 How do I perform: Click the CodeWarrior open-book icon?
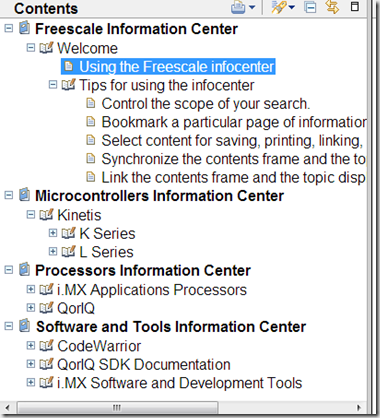(x=46, y=345)
